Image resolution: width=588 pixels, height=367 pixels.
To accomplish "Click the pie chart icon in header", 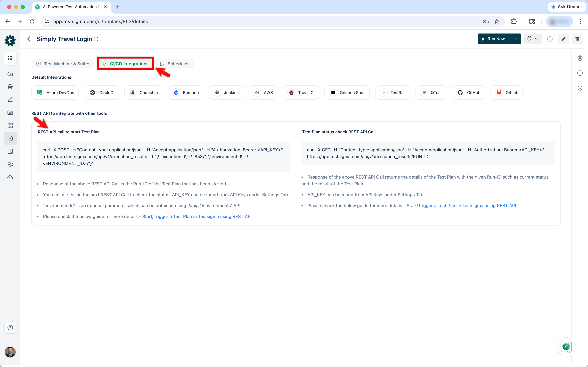I will point(550,39).
